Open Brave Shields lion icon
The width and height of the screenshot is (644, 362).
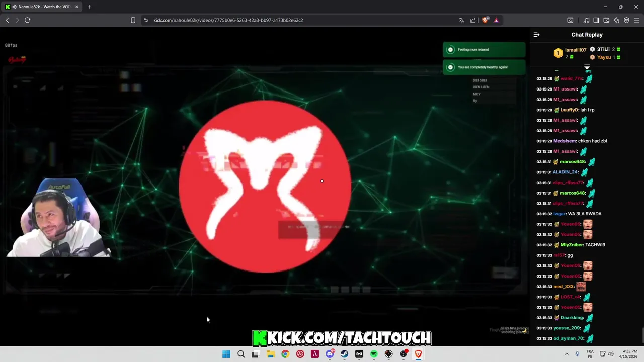[x=485, y=20]
